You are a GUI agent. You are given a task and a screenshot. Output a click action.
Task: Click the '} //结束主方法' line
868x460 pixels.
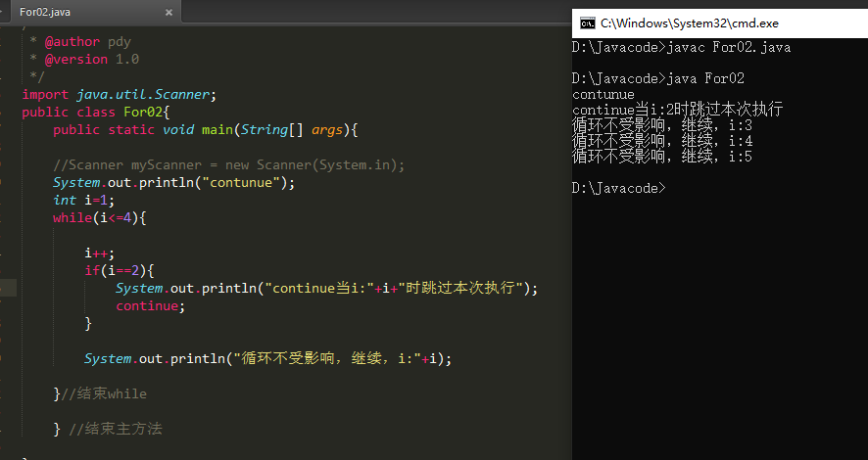(108, 429)
